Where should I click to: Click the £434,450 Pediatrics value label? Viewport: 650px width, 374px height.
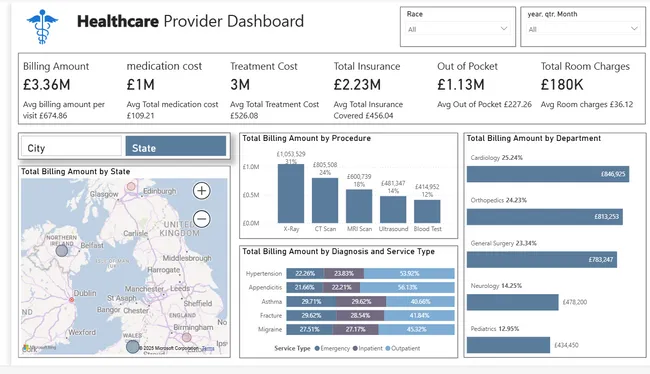click(566, 345)
